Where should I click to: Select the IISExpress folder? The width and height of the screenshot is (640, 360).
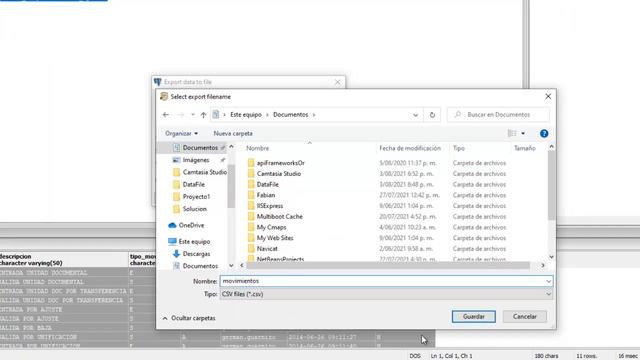pos(270,206)
